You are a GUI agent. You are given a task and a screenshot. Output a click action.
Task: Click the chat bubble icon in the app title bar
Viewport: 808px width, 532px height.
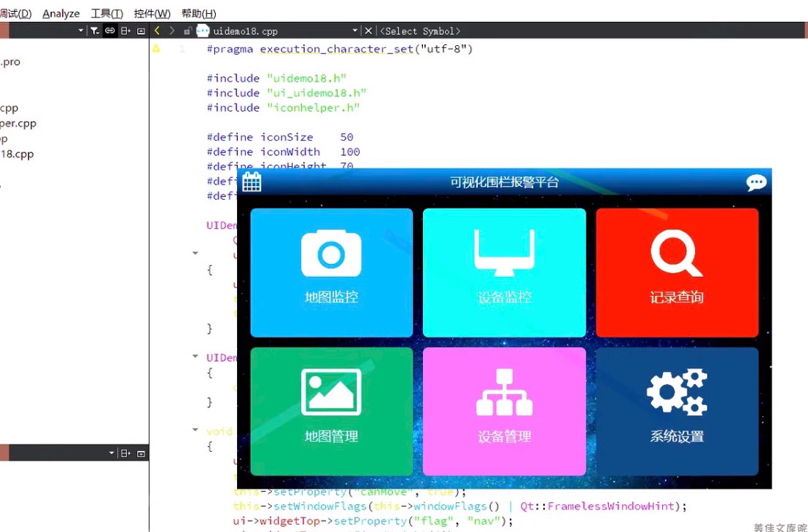point(756,182)
